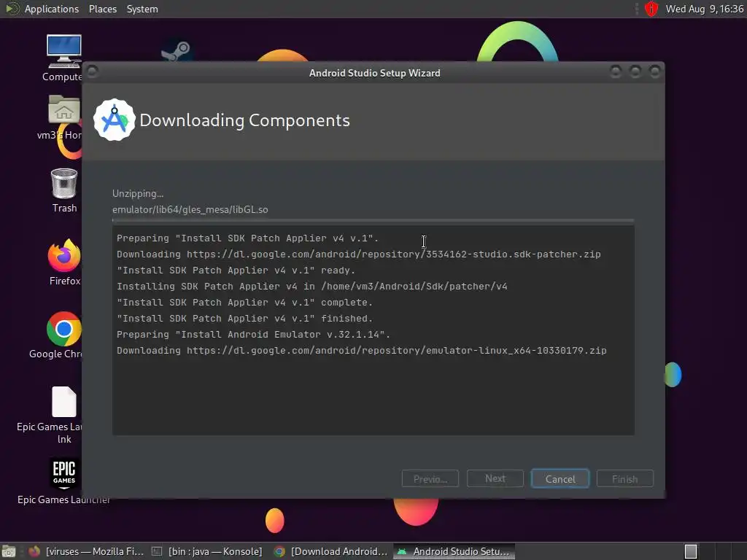Open the Epic Games Launcher lnk file
747x560 pixels.
(x=64, y=402)
